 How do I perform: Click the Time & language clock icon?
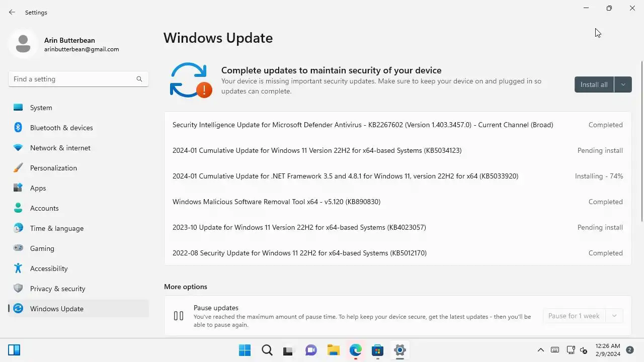click(18, 228)
